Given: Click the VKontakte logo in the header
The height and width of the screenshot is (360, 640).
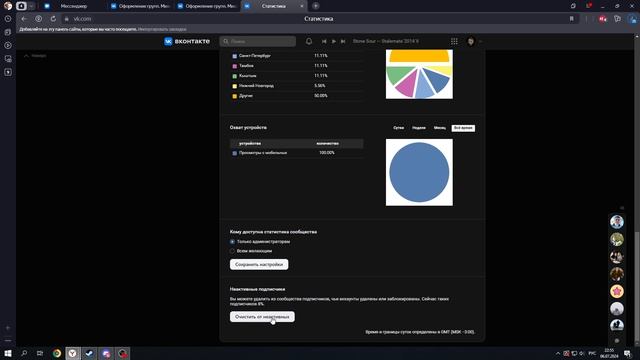Looking at the screenshot, I should (187, 41).
